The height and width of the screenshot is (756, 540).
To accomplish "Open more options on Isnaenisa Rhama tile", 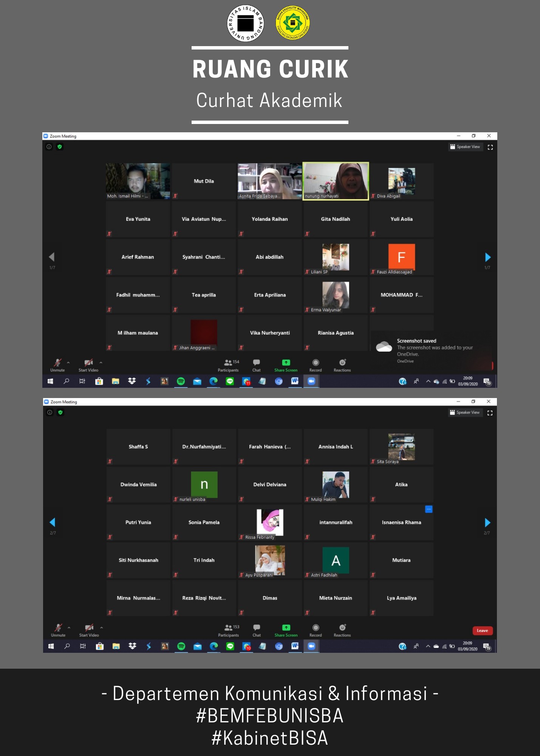I will click(429, 509).
